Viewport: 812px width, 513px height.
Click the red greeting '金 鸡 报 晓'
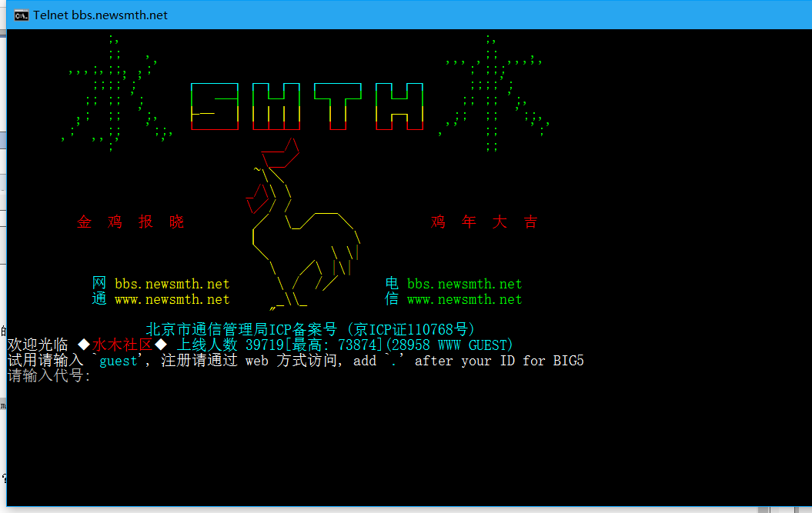tap(131, 222)
